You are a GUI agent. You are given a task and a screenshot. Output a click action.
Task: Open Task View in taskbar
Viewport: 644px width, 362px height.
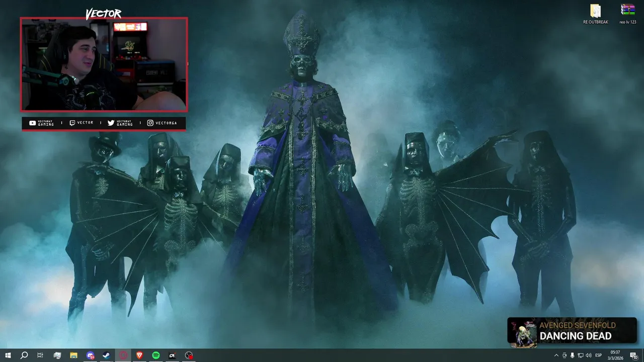(x=40, y=355)
